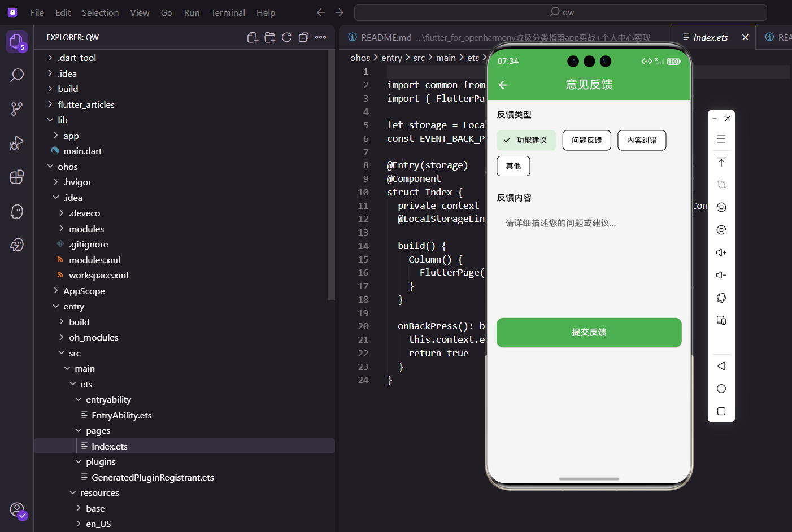This screenshot has width=792, height=532.
Task: Click emulator rotate screen icon
Action: coord(721,298)
